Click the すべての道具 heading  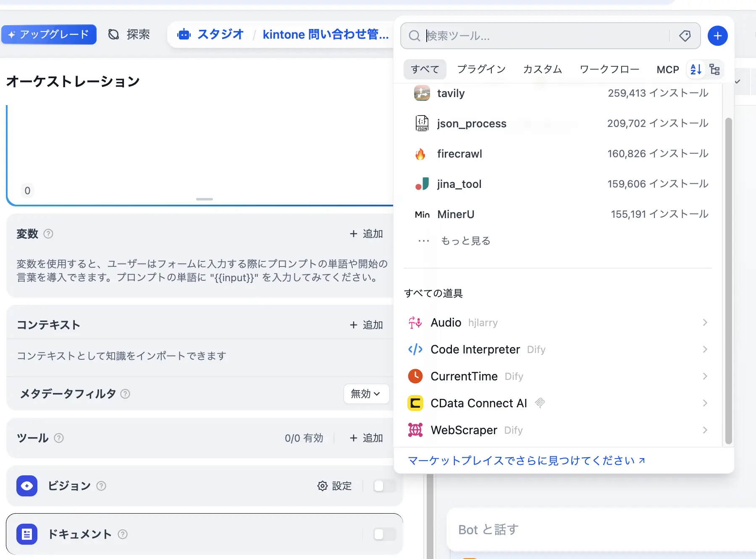[433, 293]
